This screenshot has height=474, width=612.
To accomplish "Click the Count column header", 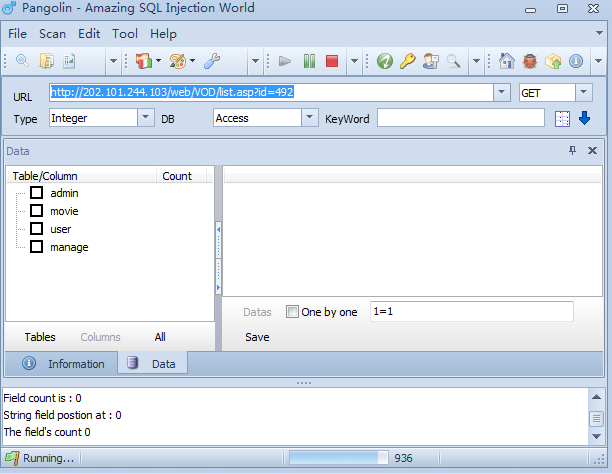I will tap(181, 176).
